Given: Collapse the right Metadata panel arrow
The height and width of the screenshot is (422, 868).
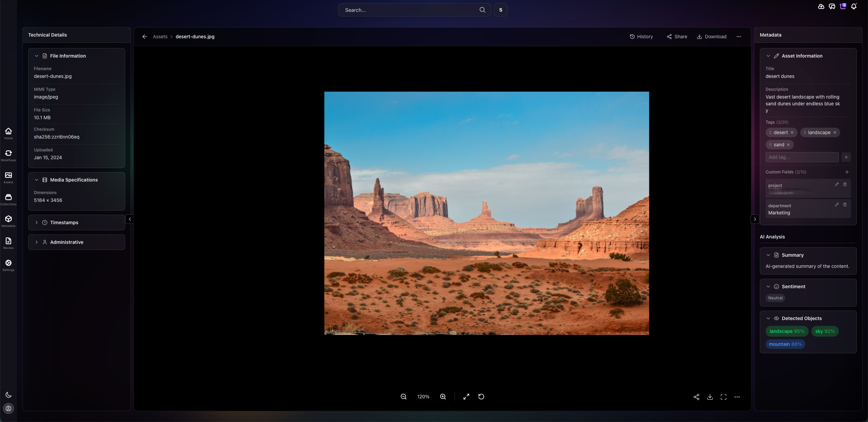Looking at the screenshot, I should click(x=755, y=219).
